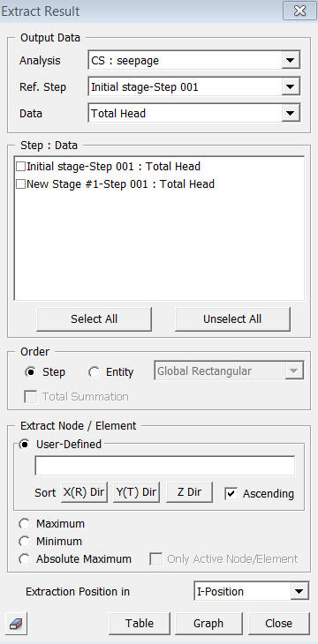This screenshot has width=318, height=644.
Task: Uncheck the Ascending sort checkbox
Action: tap(231, 493)
